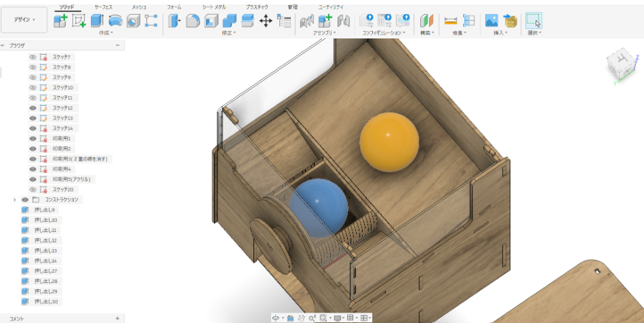Activate the Select tool icon
Viewport: 644px width, 323px height.
(x=533, y=21)
